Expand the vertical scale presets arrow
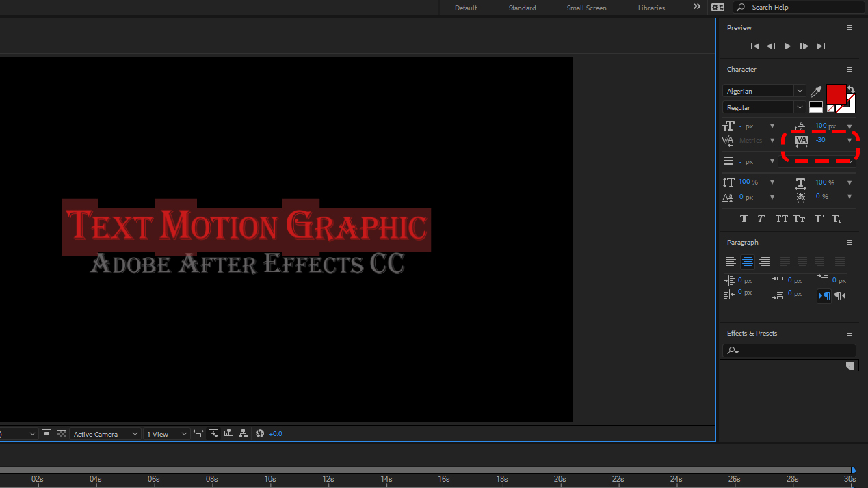 point(772,182)
